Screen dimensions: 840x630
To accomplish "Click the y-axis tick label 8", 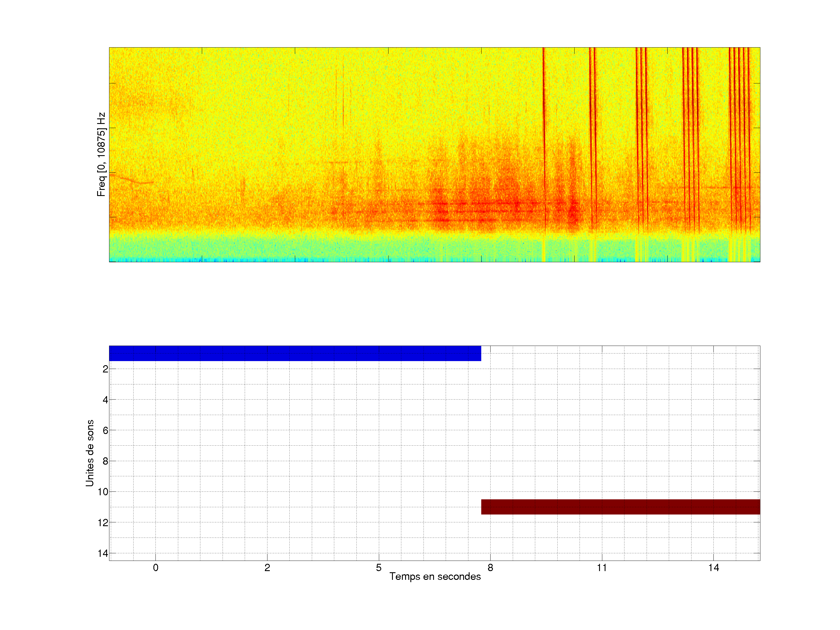I will point(105,461).
